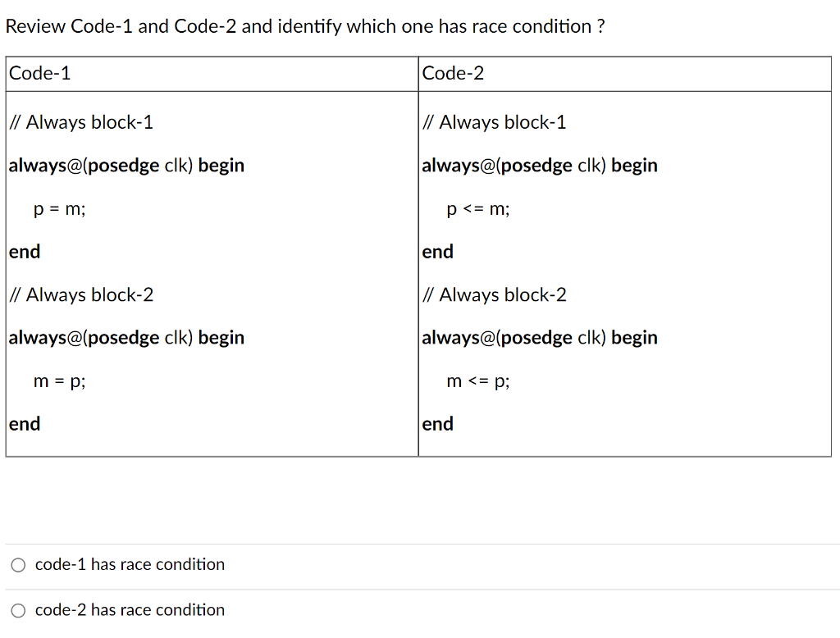Click the Always block-1 comment in Code-1
Image resolution: width=840 pixels, height=638 pixels.
(80, 122)
